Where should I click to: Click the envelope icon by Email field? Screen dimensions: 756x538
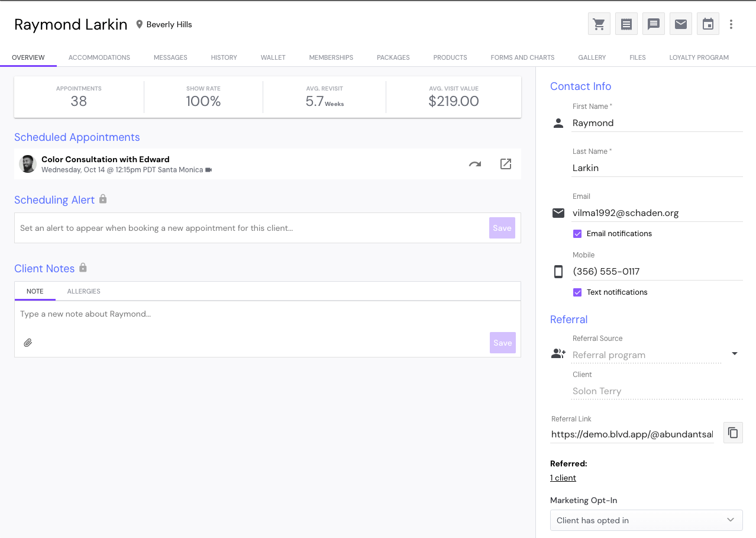558,213
